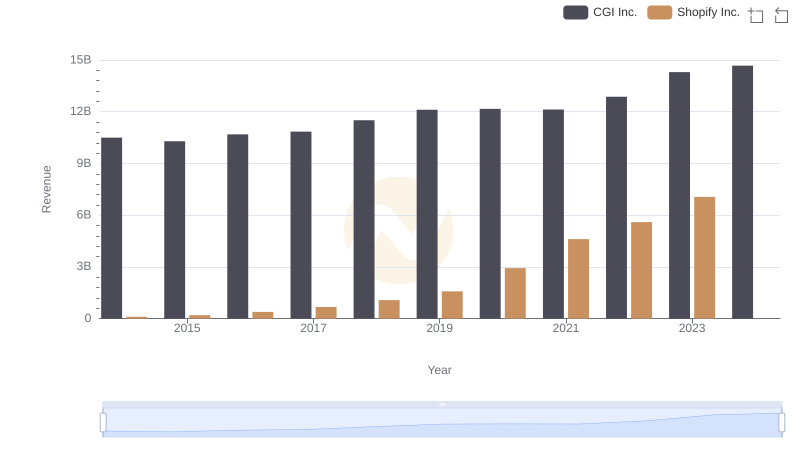The width and height of the screenshot is (800, 461).
Task: Click the Shopify Inc. bar for 2019
Action: (453, 305)
